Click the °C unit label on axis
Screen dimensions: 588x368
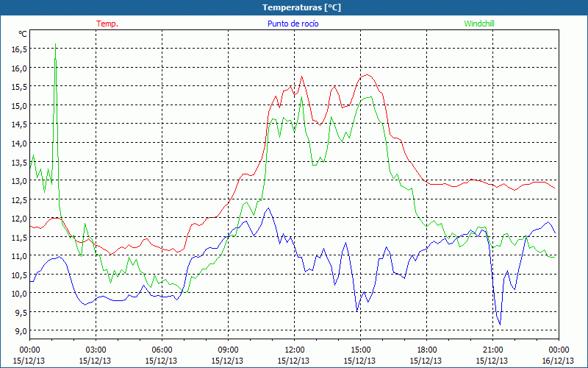pos(23,34)
